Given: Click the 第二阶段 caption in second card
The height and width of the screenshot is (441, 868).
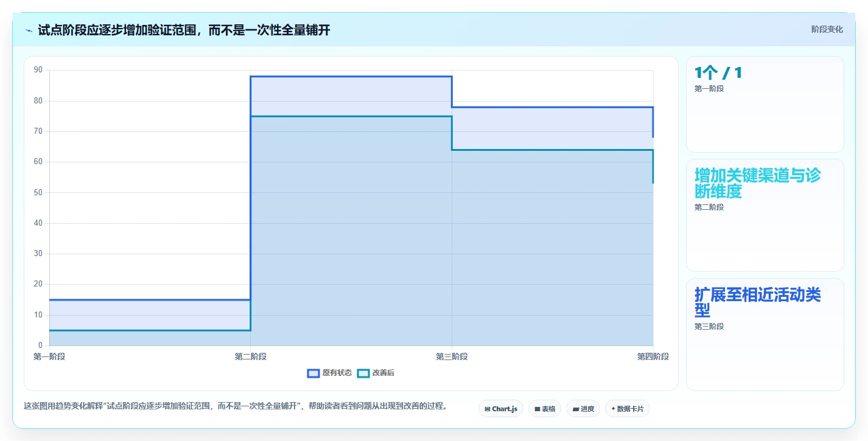Looking at the screenshot, I should [x=709, y=207].
